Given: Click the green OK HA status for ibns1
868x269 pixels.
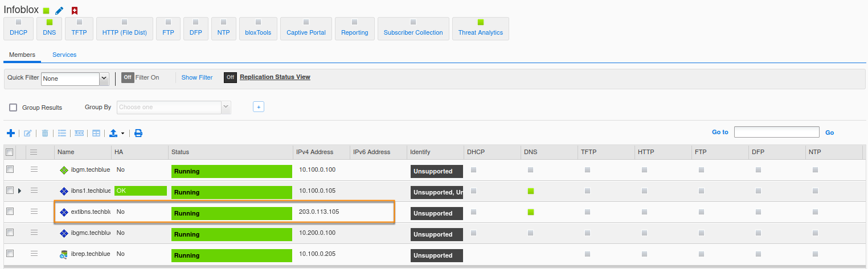Looking at the screenshot, I should coord(141,191).
